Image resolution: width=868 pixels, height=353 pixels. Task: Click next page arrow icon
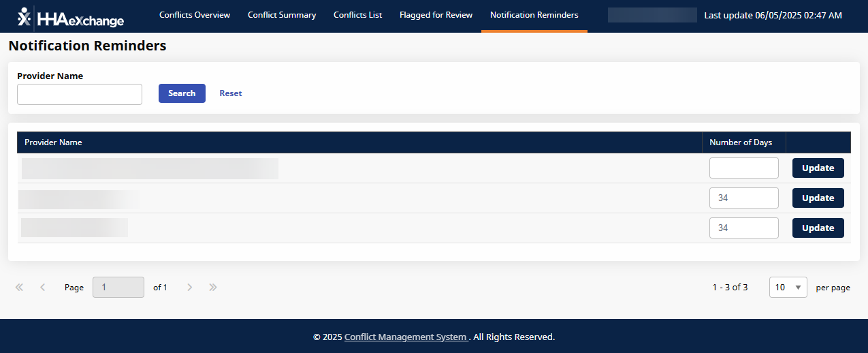pyautogui.click(x=190, y=288)
